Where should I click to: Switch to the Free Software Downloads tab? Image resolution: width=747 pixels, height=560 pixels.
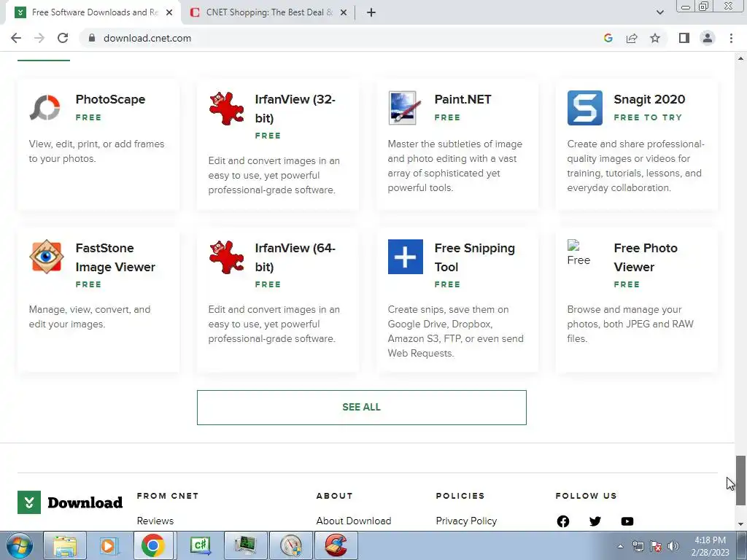[93, 12]
